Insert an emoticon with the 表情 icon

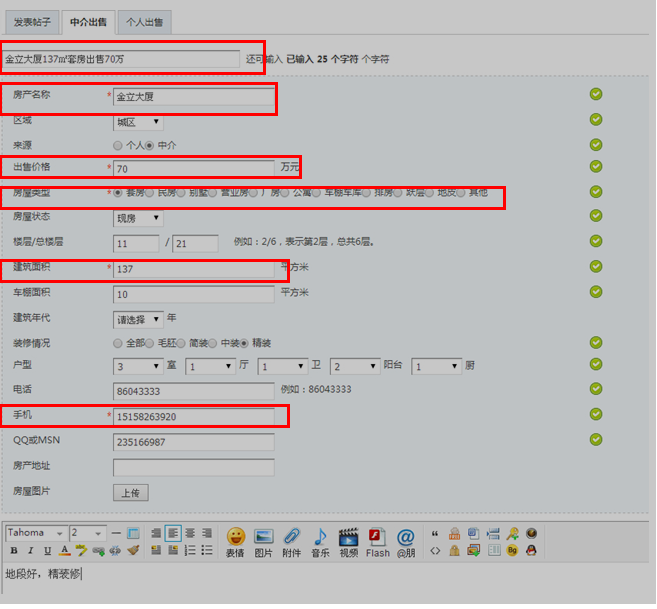pos(235,541)
